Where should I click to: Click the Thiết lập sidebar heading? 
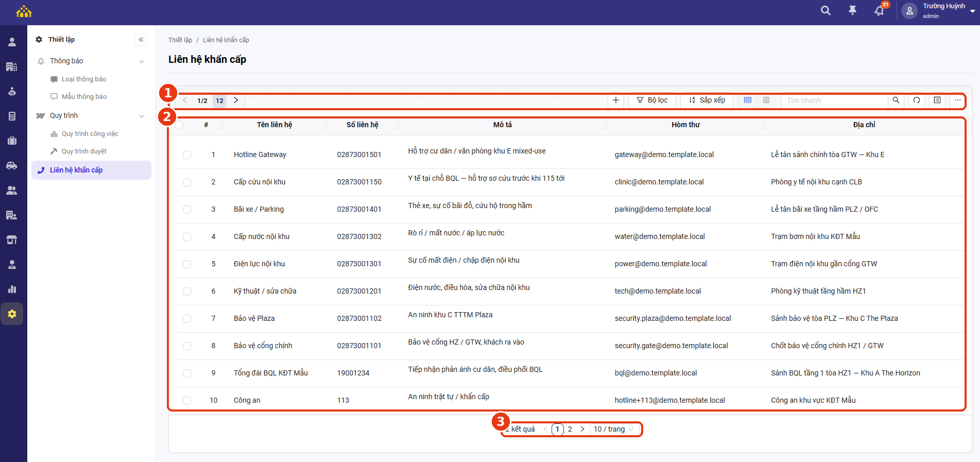click(x=61, y=40)
